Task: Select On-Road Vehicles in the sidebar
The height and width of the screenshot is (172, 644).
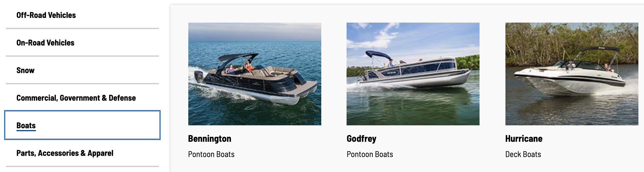Action: [x=82, y=43]
